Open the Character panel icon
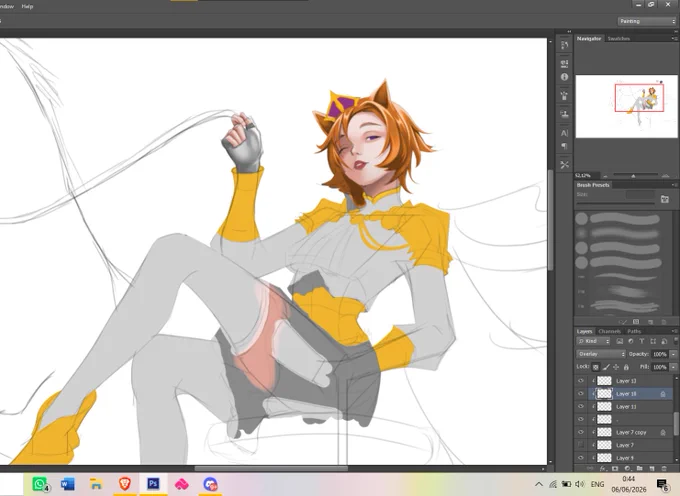680x496 pixels. click(564, 133)
